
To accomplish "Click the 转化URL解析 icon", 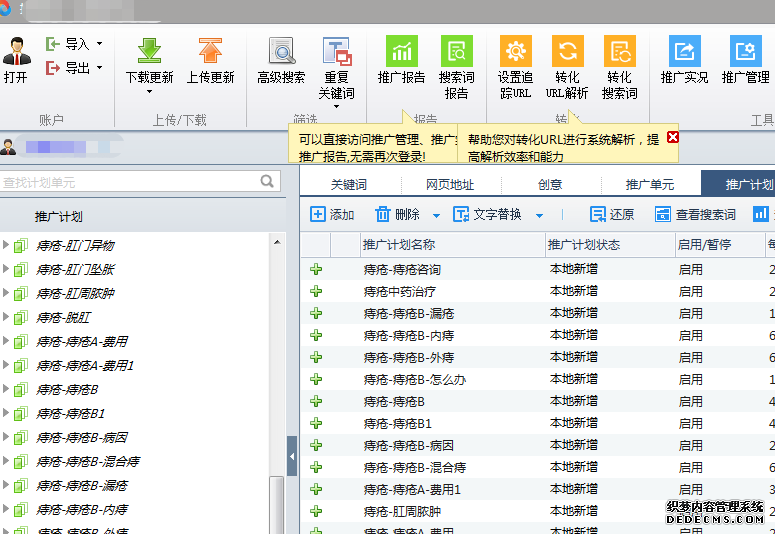I will coord(567,52).
